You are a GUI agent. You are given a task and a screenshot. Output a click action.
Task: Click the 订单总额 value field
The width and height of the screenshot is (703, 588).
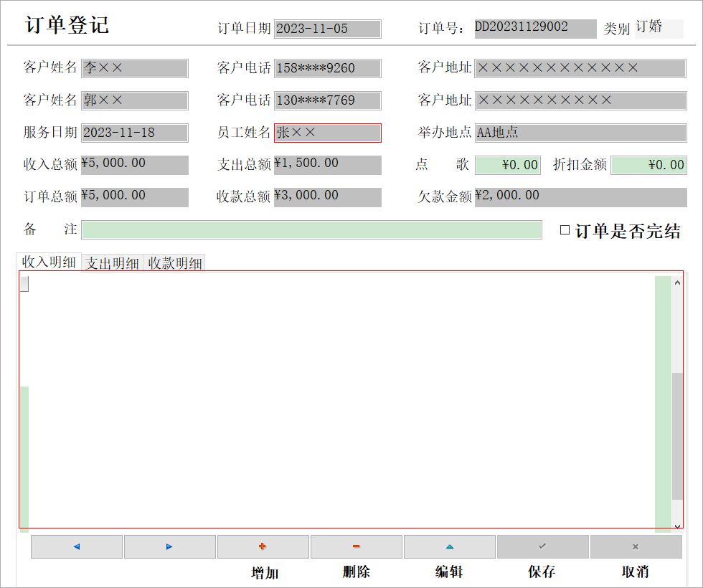point(135,197)
